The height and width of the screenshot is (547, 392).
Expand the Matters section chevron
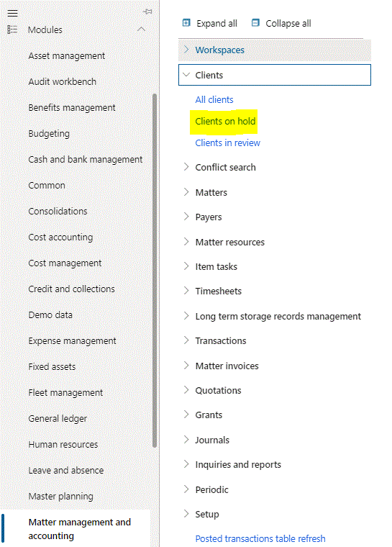pos(186,192)
